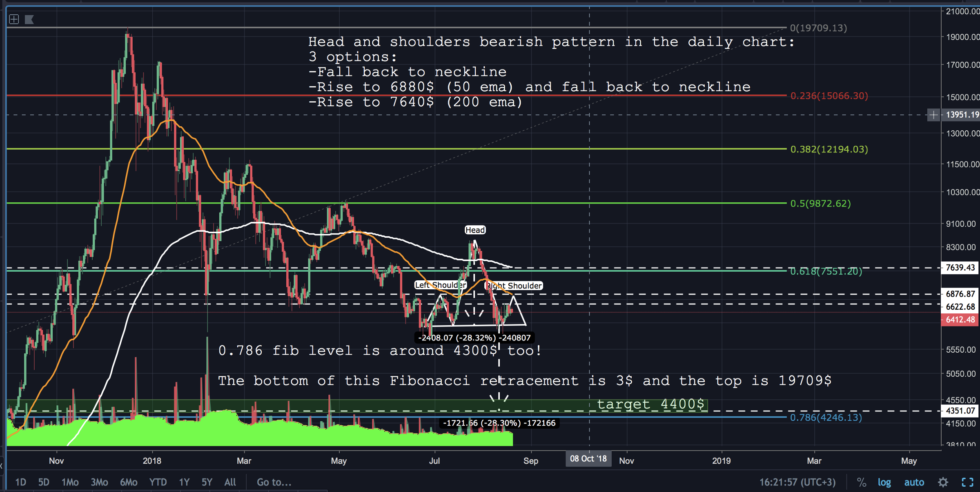Toggle auto scale
The height and width of the screenshot is (492, 980).
(914, 483)
